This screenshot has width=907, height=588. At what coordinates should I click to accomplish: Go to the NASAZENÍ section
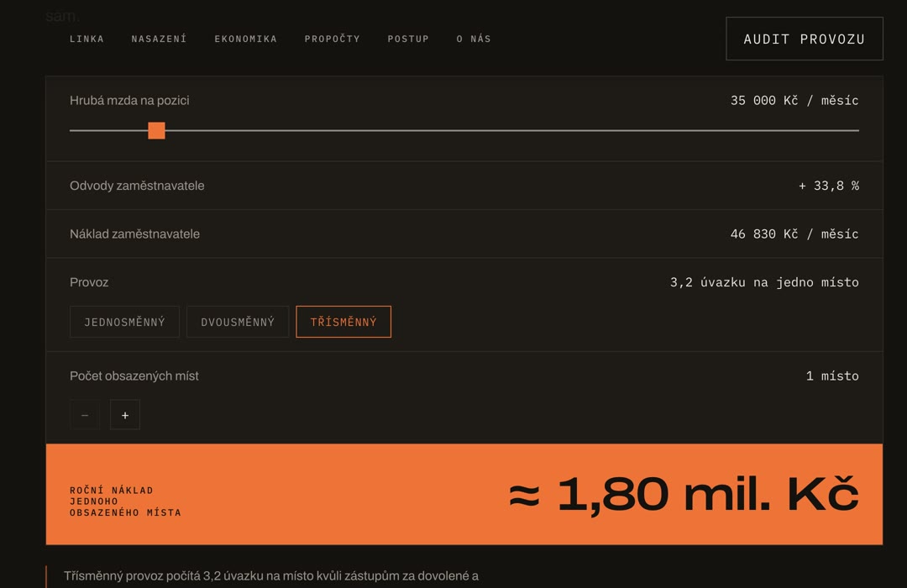point(159,39)
